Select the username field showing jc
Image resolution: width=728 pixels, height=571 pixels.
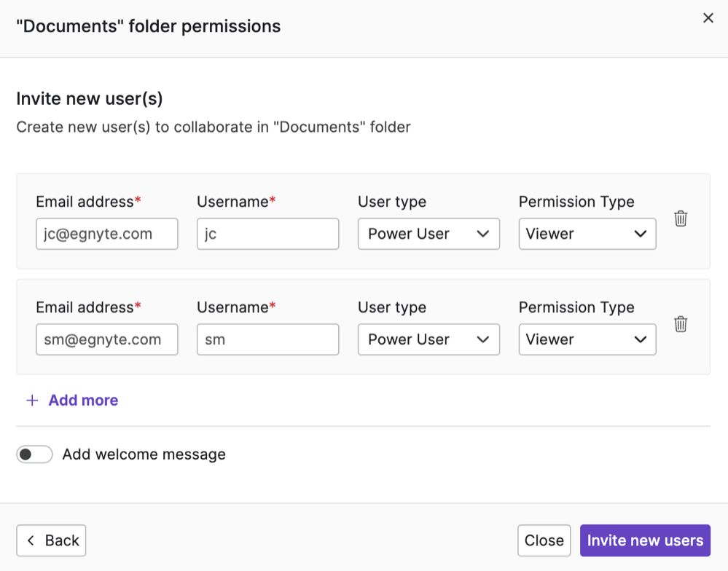coord(267,234)
